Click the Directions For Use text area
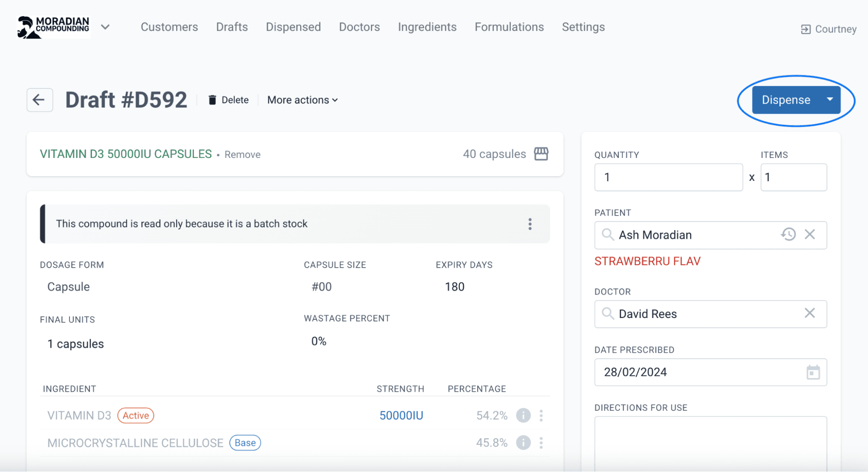The height and width of the screenshot is (472, 868). (x=710, y=444)
